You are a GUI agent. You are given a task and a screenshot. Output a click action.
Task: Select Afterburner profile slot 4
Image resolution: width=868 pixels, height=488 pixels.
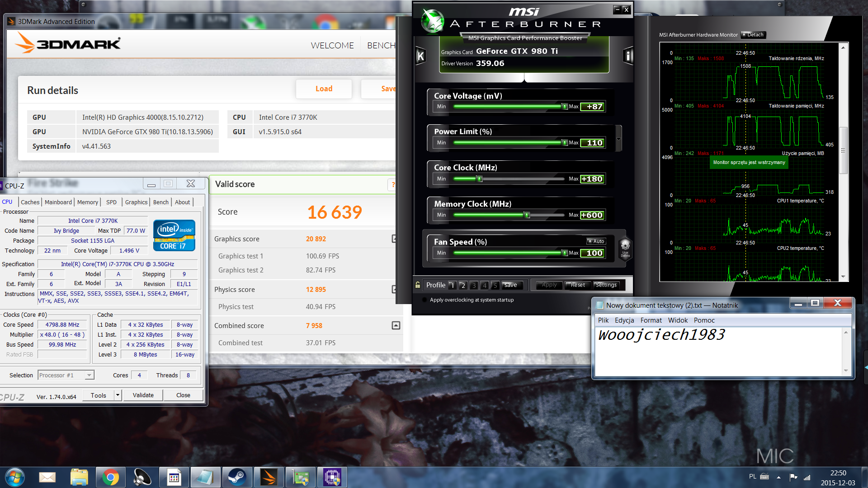485,285
